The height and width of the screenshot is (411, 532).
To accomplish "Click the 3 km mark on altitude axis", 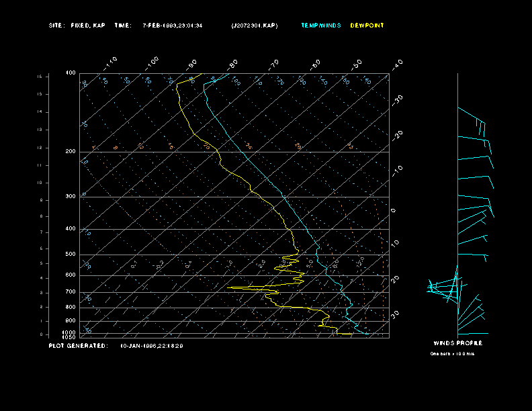I will click(42, 293).
